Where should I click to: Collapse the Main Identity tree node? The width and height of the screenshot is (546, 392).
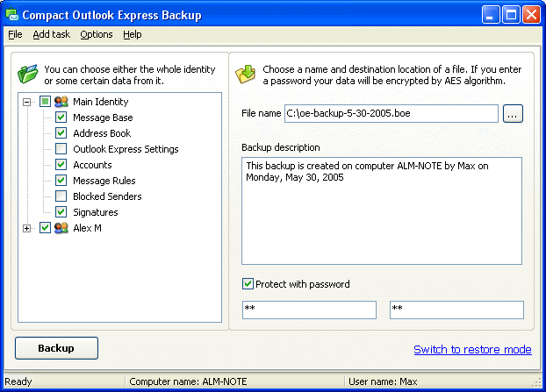point(27,102)
